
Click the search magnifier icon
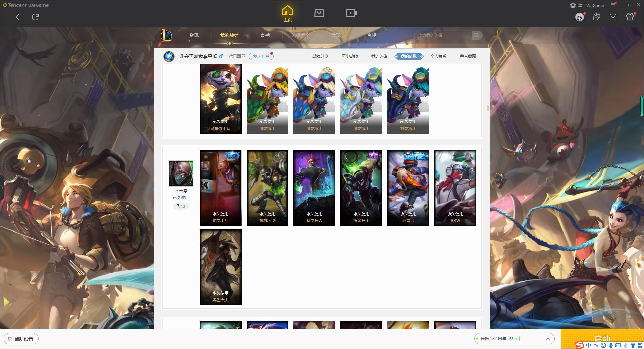476,35
